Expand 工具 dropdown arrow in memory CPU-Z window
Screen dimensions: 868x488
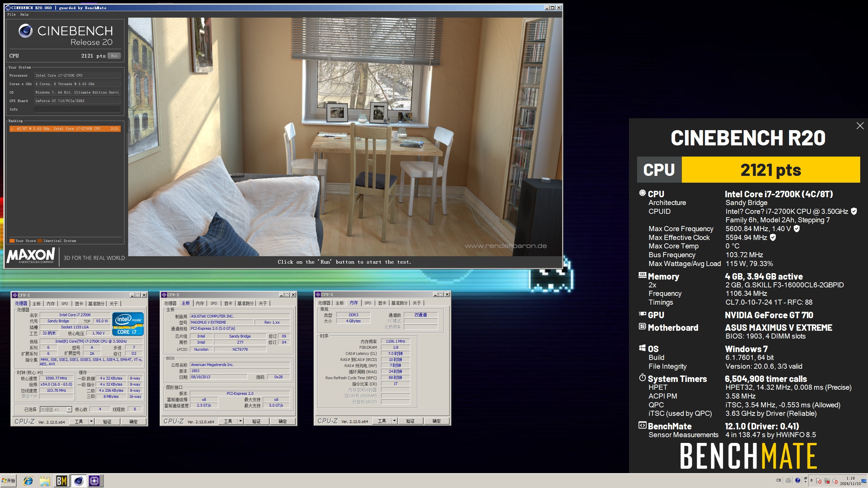pos(394,421)
